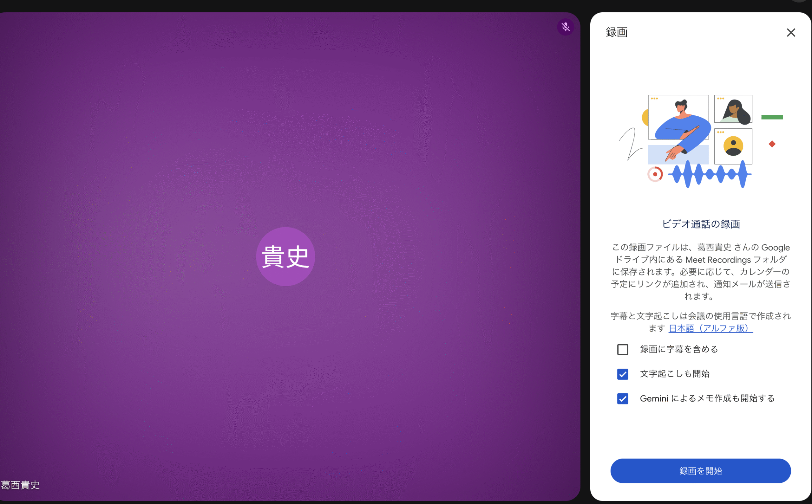Close the 録画 side panel

[x=791, y=32]
